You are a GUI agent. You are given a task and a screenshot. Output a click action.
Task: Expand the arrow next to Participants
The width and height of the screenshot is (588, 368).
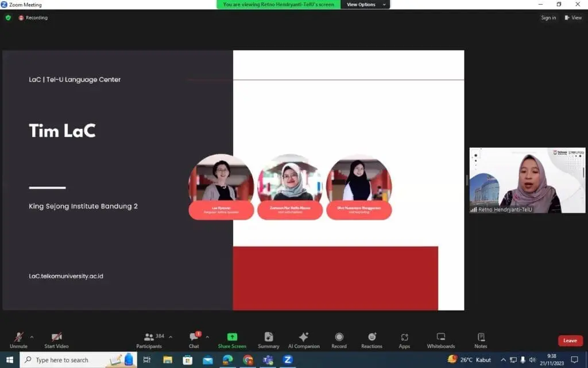tap(171, 337)
